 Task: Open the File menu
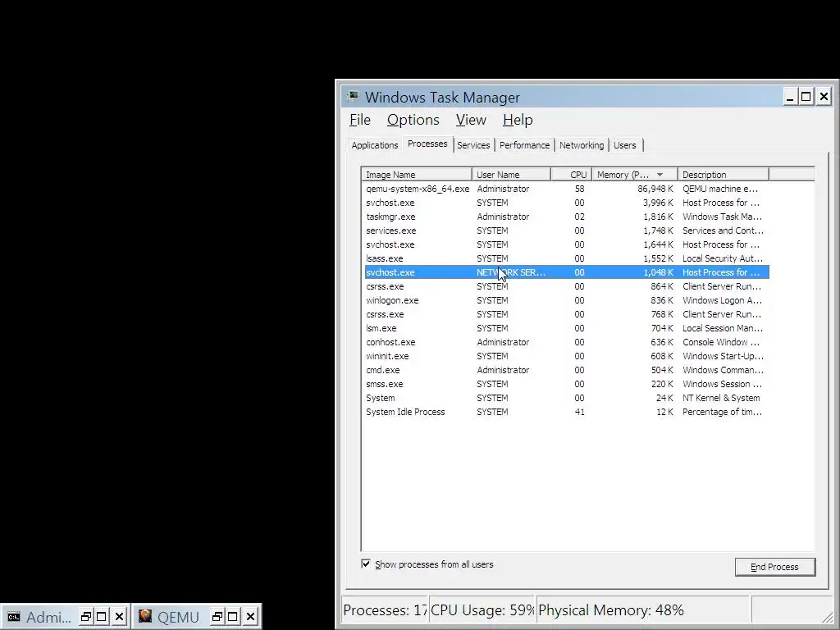point(360,120)
